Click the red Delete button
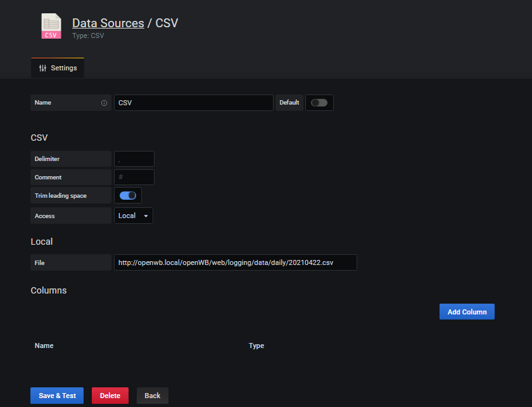The width and height of the screenshot is (532, 407). pos(110,396)
